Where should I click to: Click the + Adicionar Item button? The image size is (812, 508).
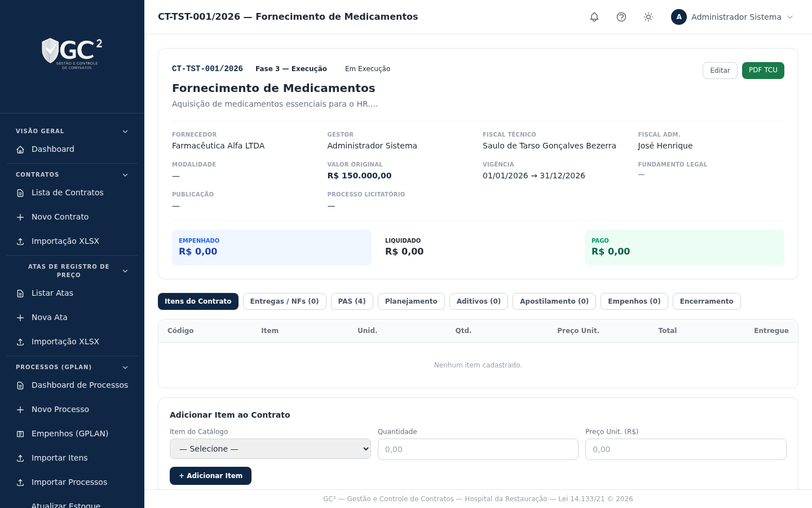[x=210, y=476]
